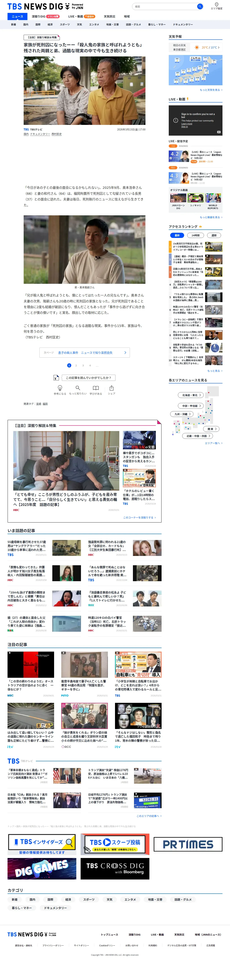The width and height of the screenshot is (230, 980).
Task: Click このコーナーを深掘りする link
Action: pos(139,517)
